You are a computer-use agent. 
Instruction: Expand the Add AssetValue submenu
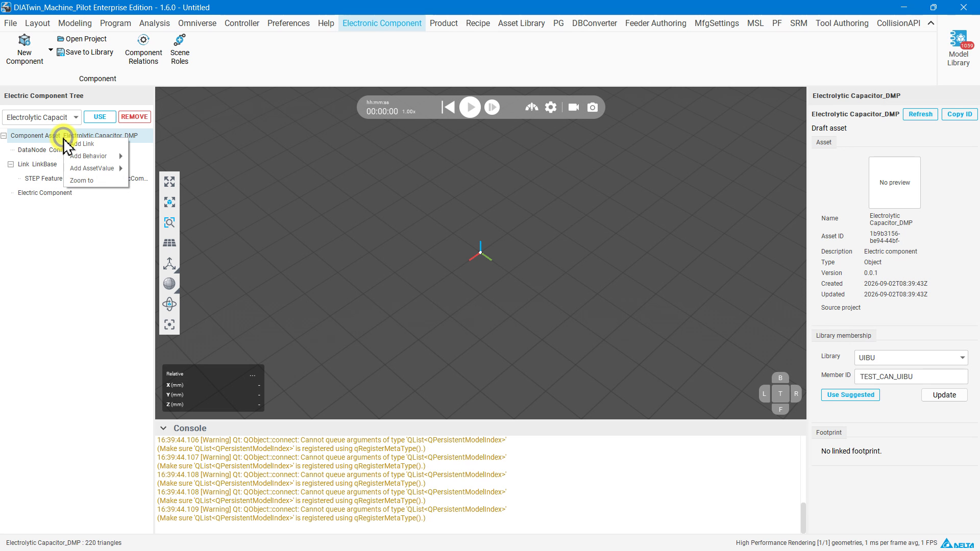coord(96,168)
